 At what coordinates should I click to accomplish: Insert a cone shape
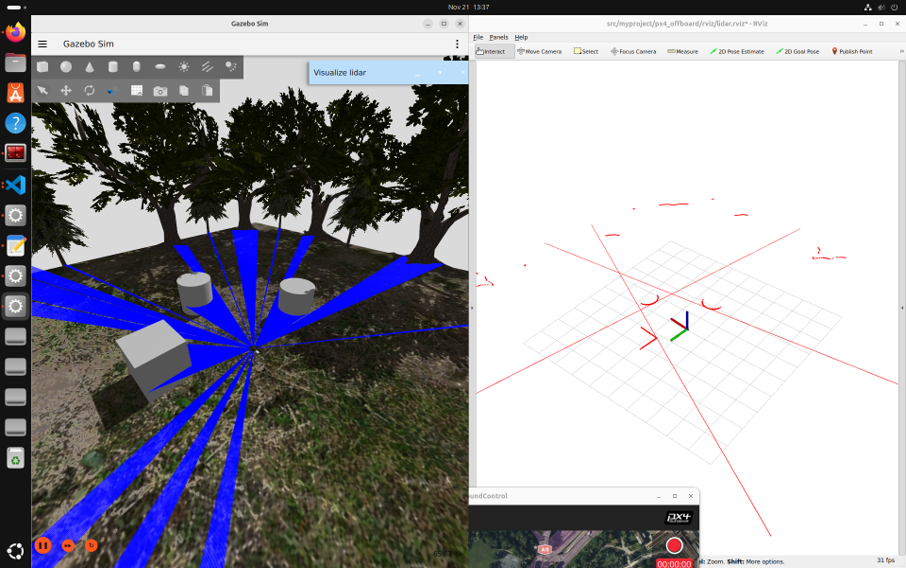point(90,67)
